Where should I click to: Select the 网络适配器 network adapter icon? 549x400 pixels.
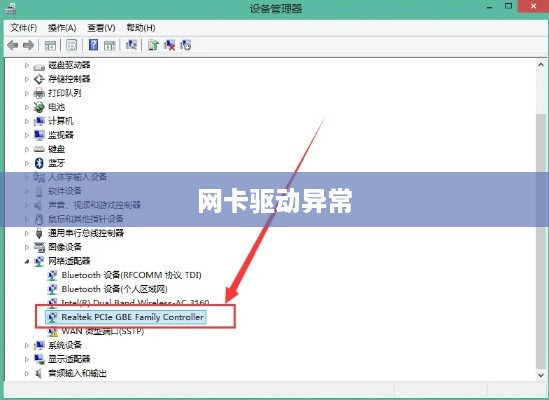(39, 261)
